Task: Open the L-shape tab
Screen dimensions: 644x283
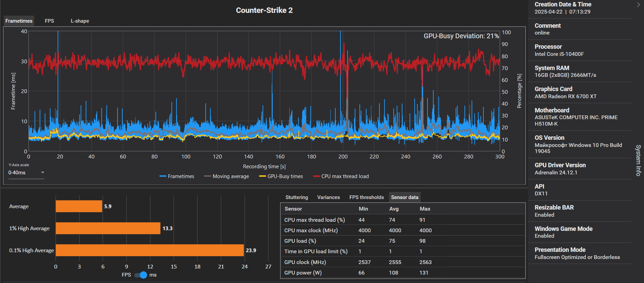Action: [80, 21]
